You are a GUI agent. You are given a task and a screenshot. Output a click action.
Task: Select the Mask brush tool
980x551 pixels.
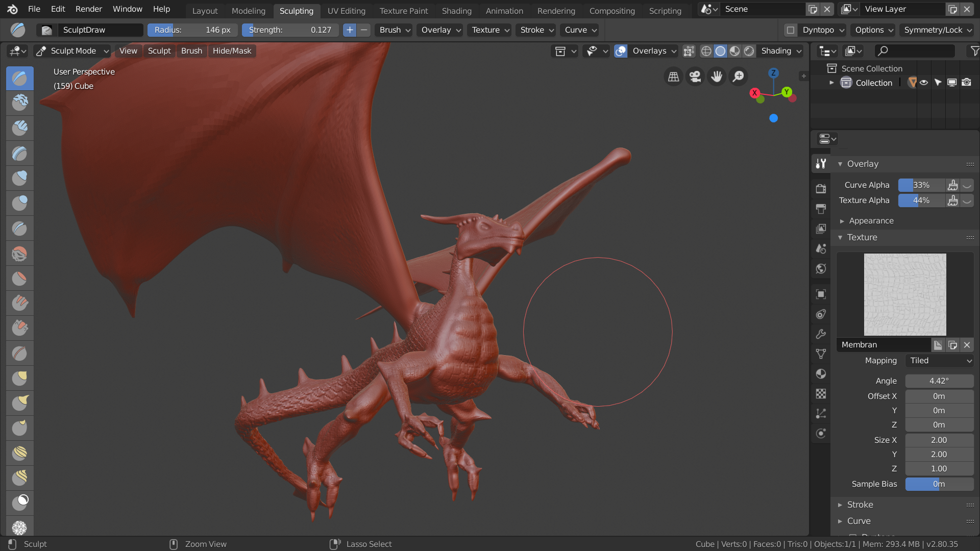[19, 503]
